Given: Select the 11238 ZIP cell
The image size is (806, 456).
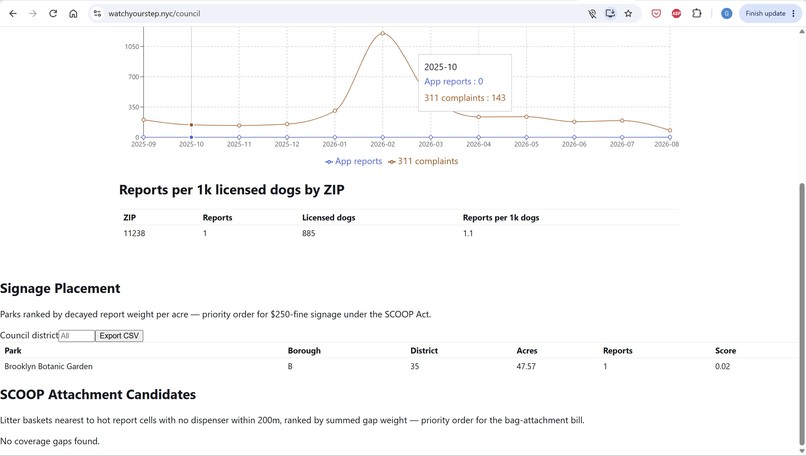Looking at the screenshot, I should (x=134, y=233).
